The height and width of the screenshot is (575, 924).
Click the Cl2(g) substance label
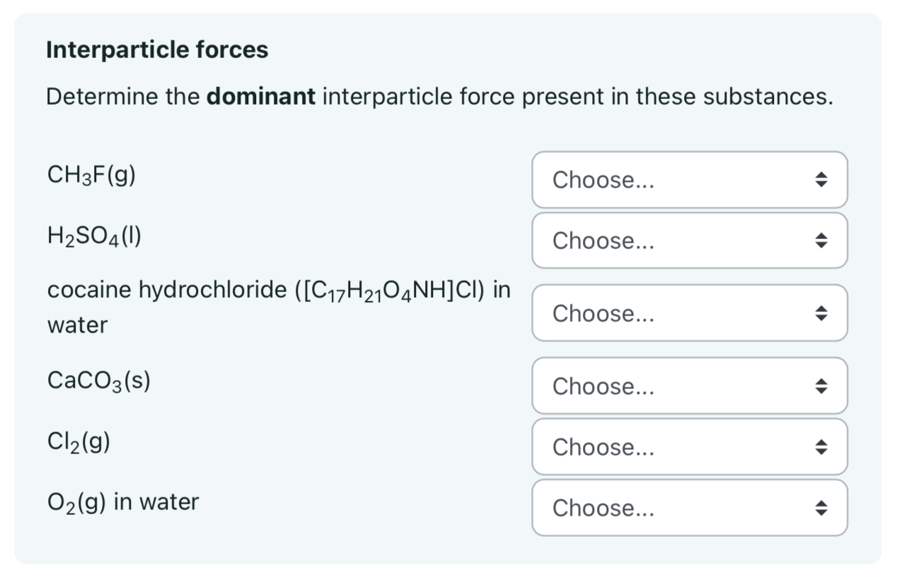[x=79, y=442]
